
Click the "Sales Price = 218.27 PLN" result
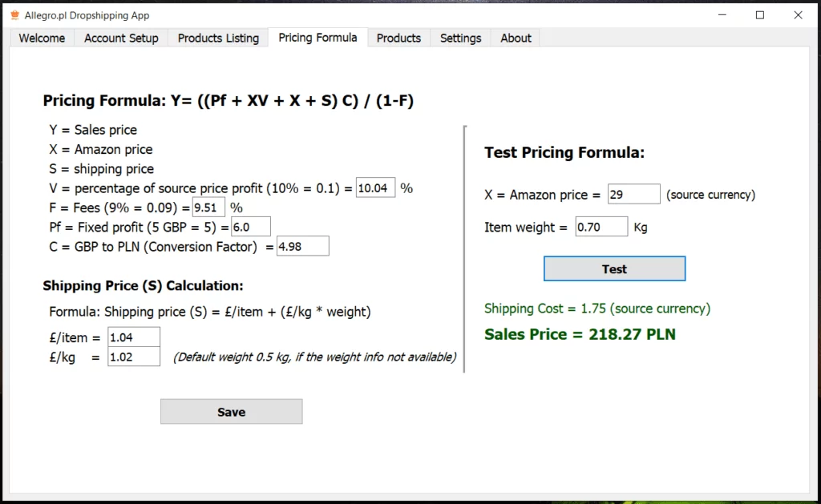580,334
